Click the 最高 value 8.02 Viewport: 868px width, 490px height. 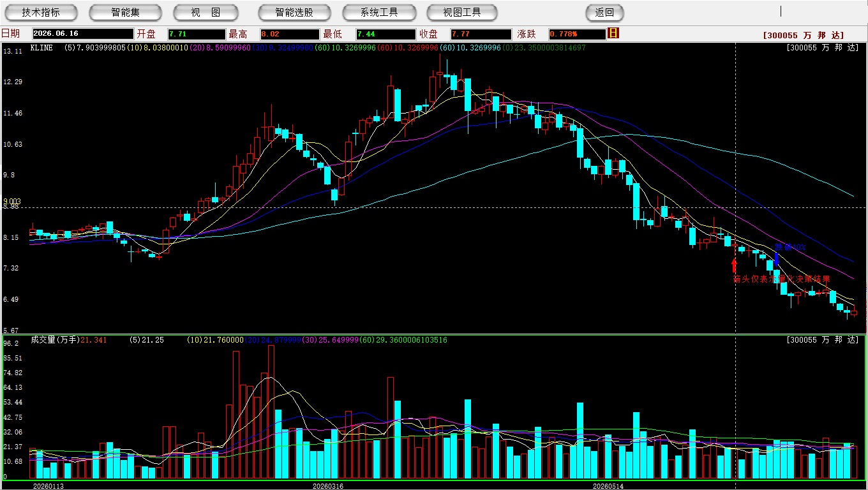point(290,34)
